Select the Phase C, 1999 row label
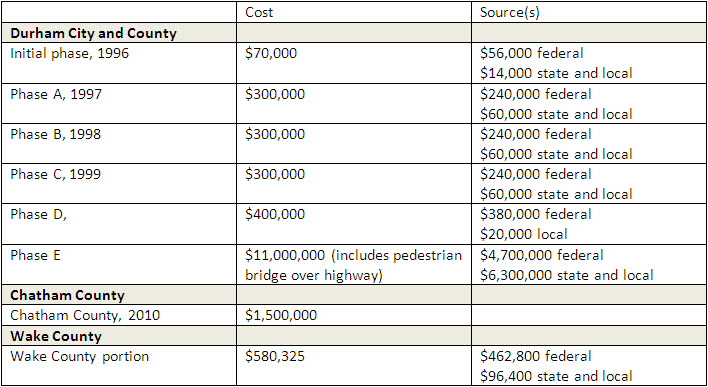708x387 pixels. point(56,174)
